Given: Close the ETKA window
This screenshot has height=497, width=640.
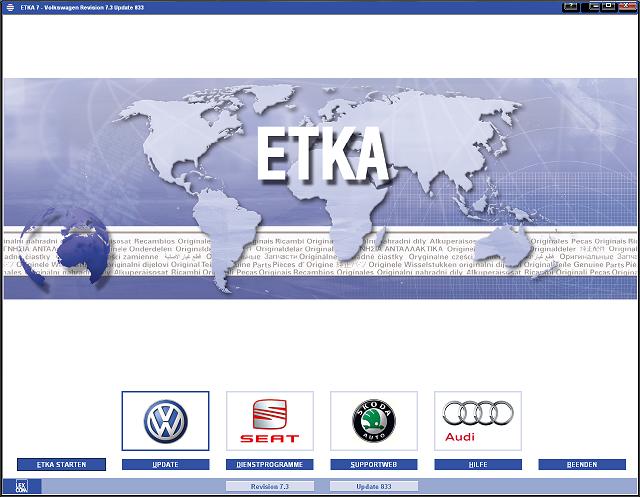Looking at the screenshot, I should [x=625, y=7].
